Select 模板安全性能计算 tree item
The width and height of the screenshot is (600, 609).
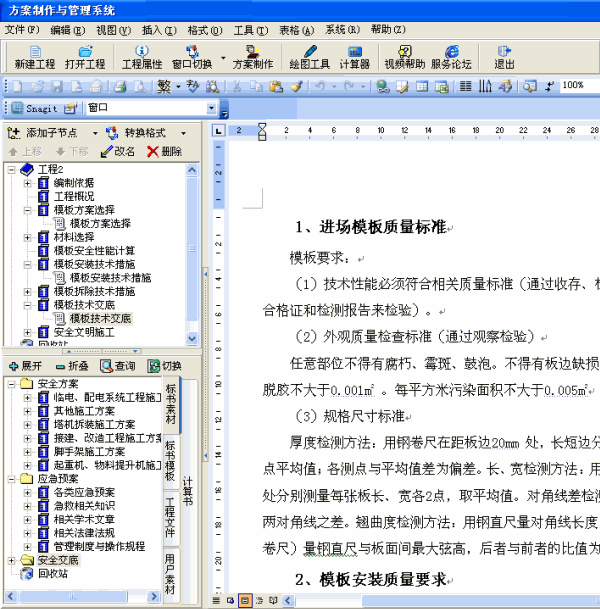94,251
